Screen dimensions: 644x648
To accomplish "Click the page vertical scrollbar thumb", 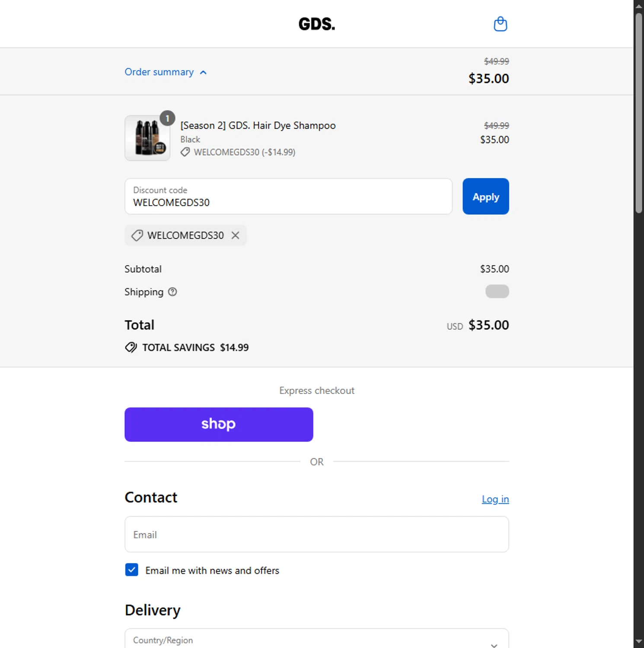I will [x=639, y=113].
